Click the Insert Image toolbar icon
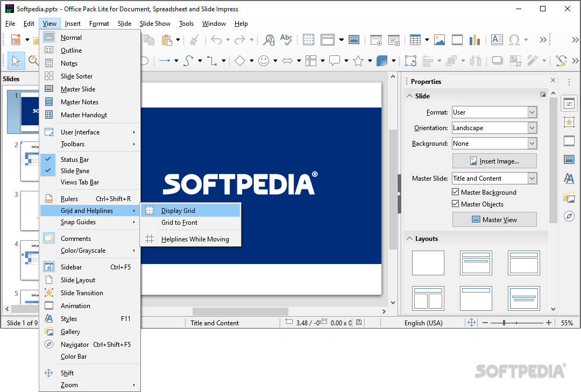This screenshot has width=581, height=392. click(x=440, y=40)
